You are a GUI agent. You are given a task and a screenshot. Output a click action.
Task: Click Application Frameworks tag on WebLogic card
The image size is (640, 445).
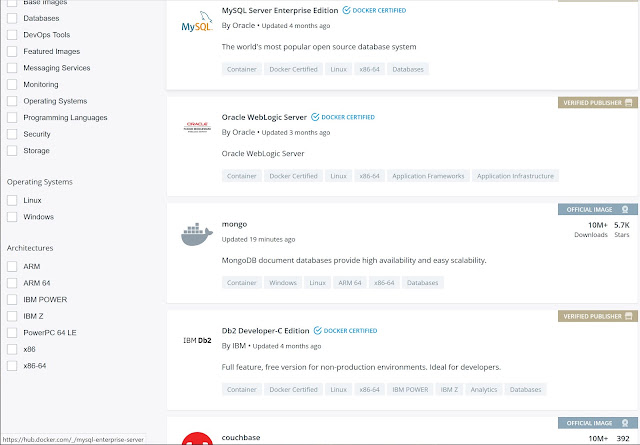(428, 176)
